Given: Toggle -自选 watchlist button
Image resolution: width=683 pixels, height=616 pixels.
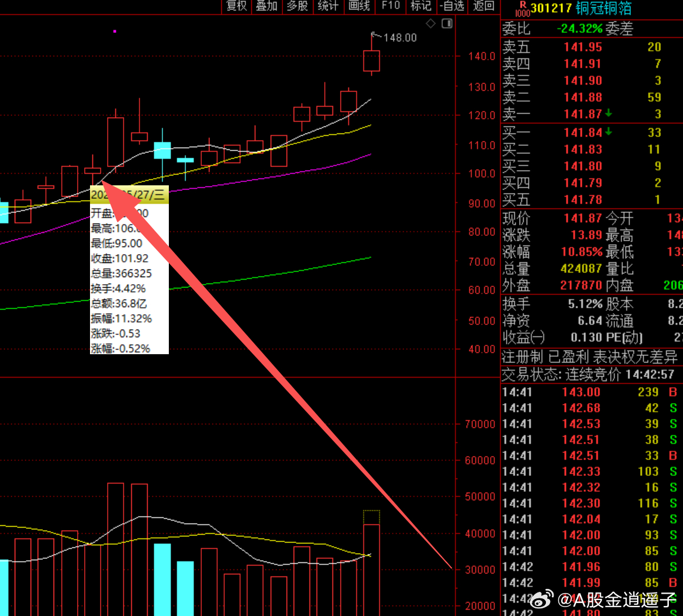Looking at the screenshot, I should 452,6.
